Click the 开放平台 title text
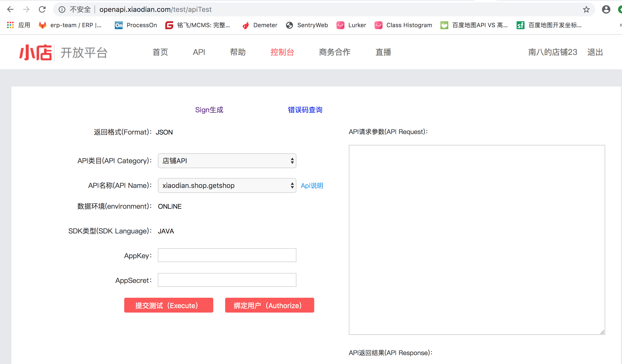Viewport: 622px width, 364px height. (84, 53)
